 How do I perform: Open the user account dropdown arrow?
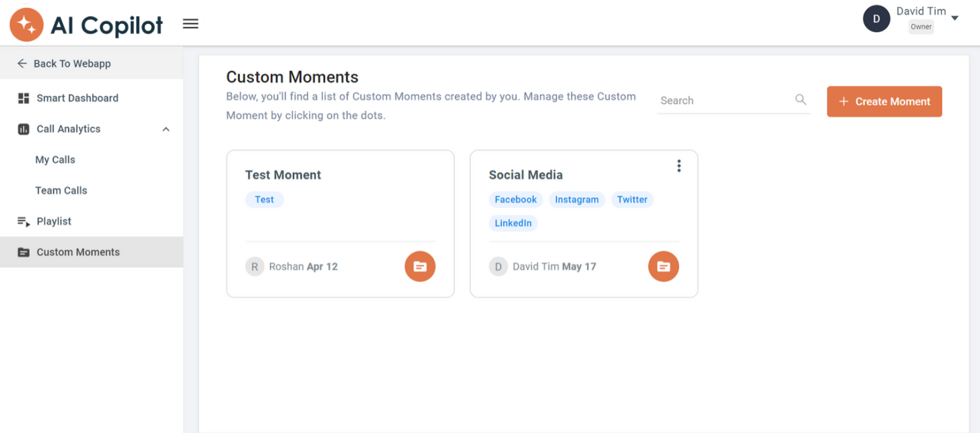(955, 18)
